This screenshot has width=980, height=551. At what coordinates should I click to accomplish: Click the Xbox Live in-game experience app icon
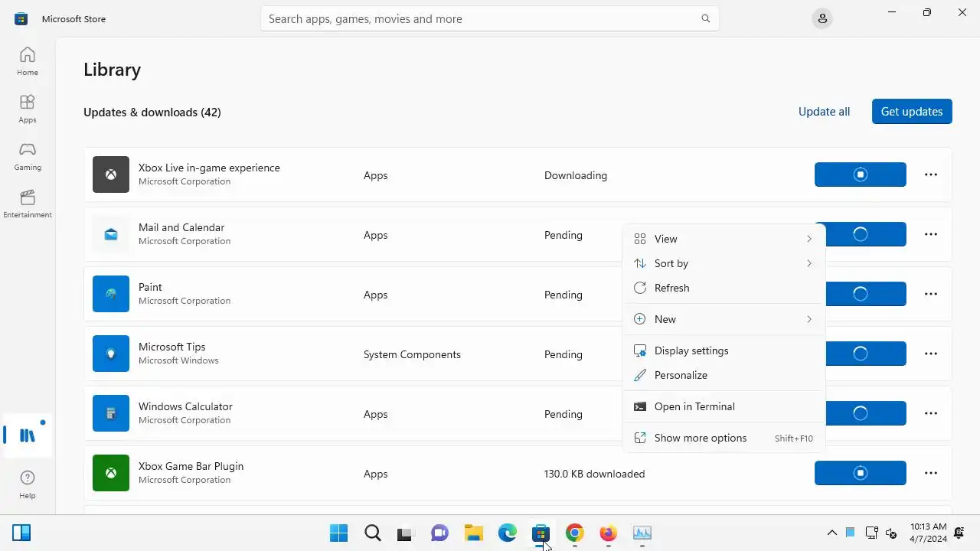click(x=111, y=174)
